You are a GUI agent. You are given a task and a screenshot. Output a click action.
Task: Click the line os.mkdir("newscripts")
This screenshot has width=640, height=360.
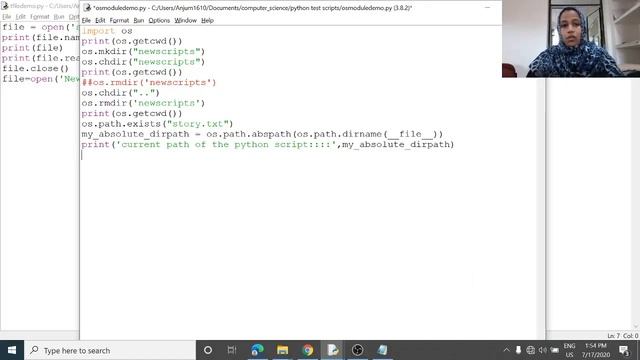pos(143,52)
